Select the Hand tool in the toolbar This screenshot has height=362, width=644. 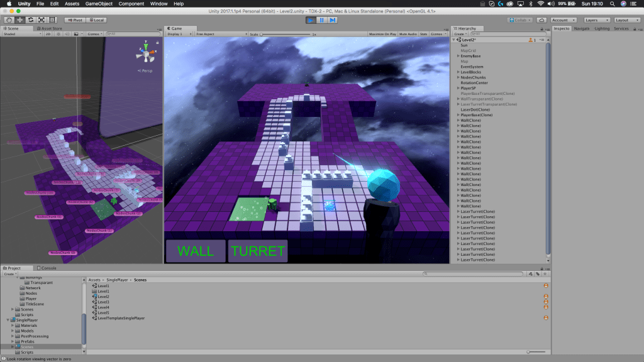point(8,20)
